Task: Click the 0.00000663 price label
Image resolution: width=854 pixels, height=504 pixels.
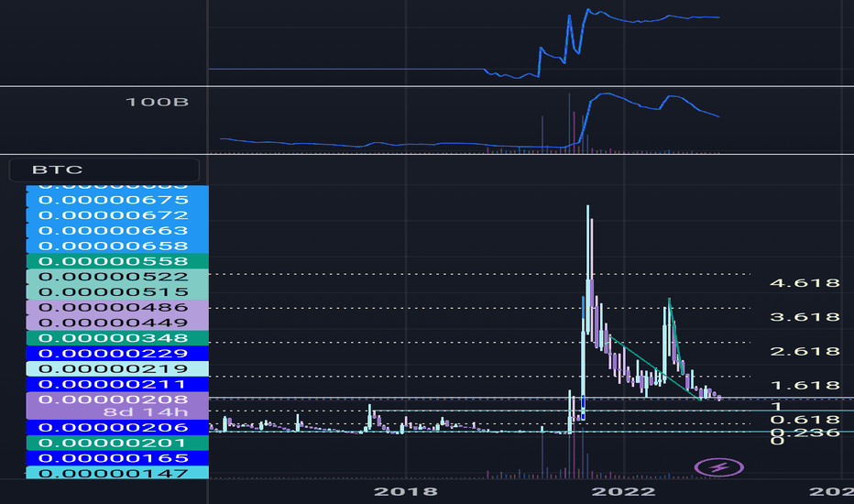Action: (x=117, y=231)
